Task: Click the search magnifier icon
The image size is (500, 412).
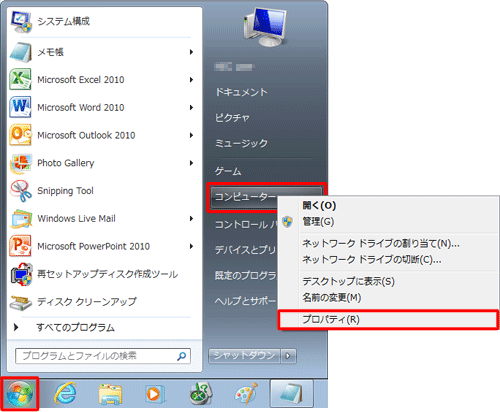Action: (x=181, y=356)
